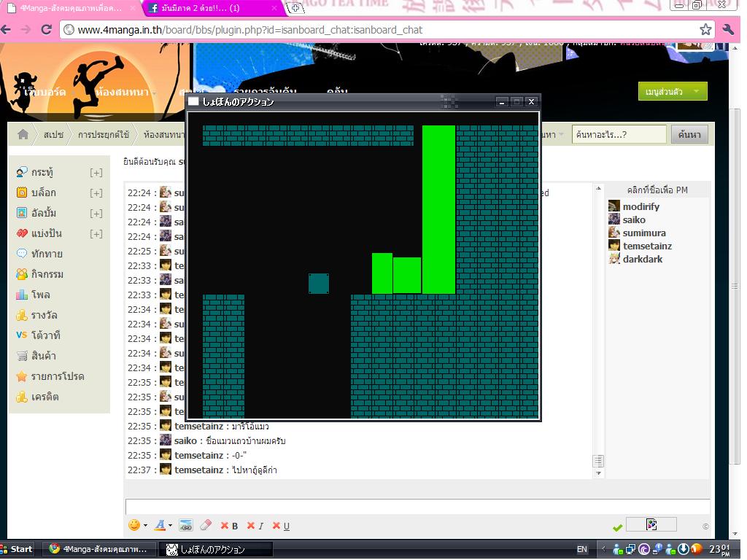Click the ค้นหา search button
Viewport: 747px width, 560px height.
[689, 135]
